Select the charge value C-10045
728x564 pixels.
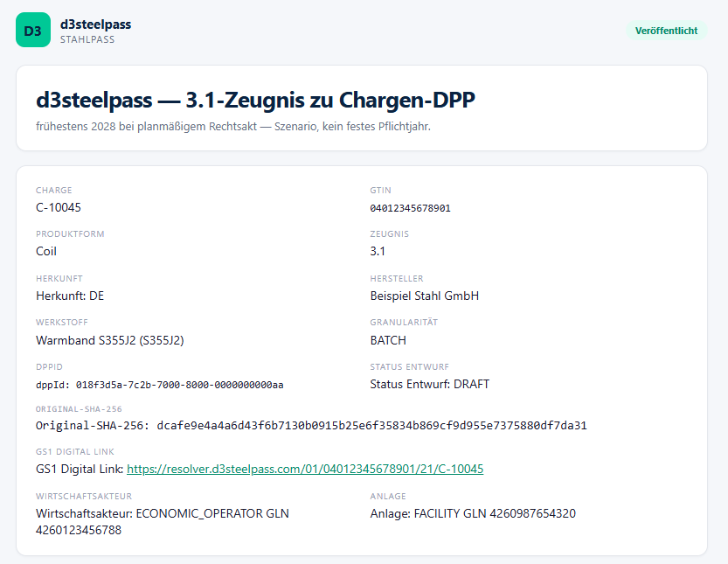[x=59, y=207]
